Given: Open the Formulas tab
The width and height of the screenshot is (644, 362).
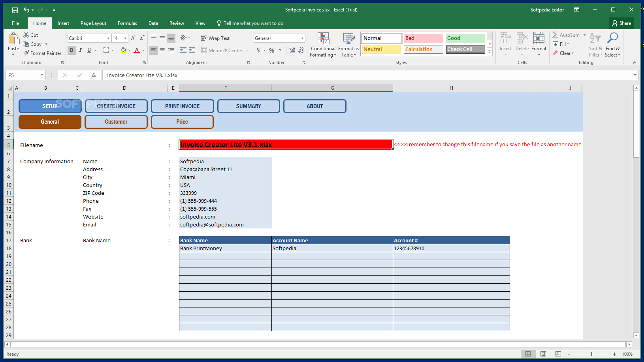Looking at the screenshot, I should [127, 23].
